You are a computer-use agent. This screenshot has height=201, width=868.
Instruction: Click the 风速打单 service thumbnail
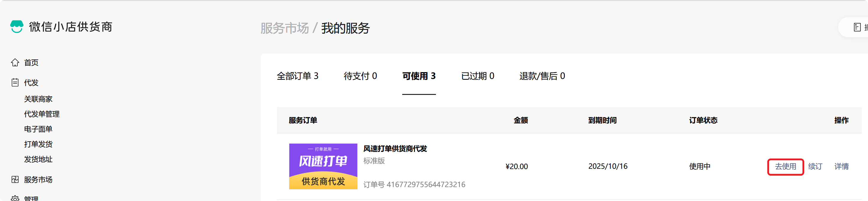[x=323, y=166]
